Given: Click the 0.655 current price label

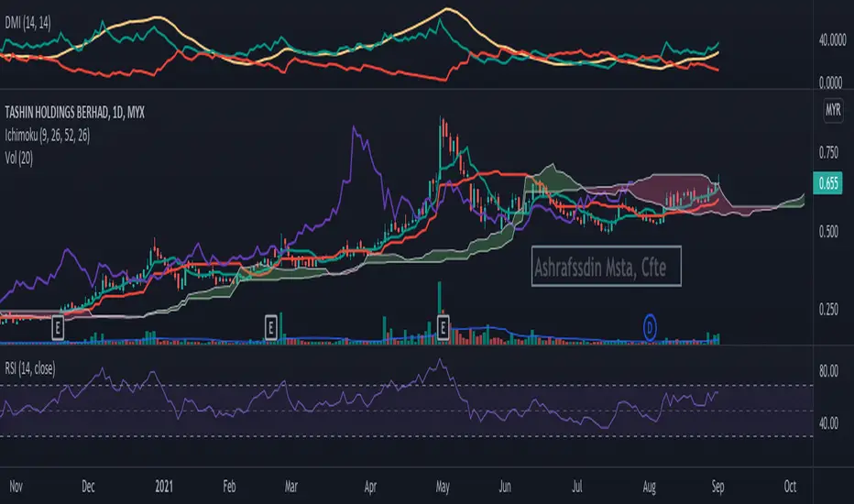Looking at the screenshot, I should pyautogui.click(x=827, y=183).
